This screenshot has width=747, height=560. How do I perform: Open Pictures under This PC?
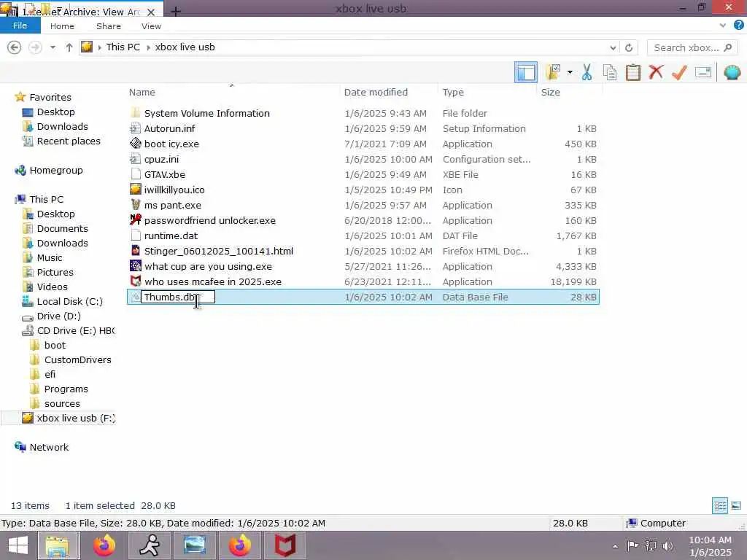coord(55,273)
